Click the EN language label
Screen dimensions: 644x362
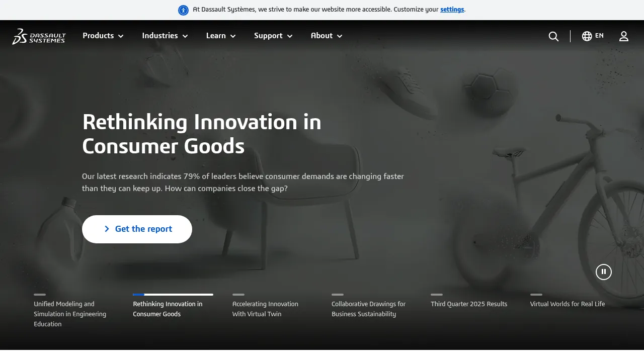coord(599,36)
